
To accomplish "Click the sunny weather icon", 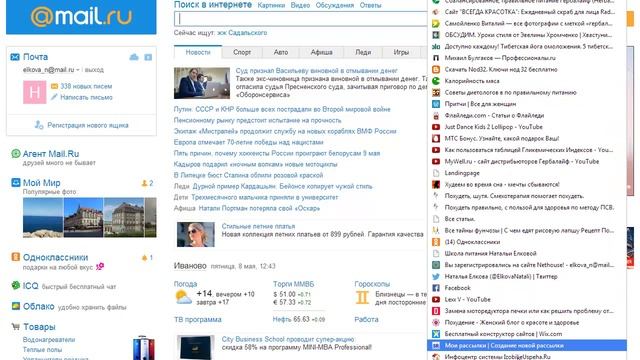I will point(183,297).
